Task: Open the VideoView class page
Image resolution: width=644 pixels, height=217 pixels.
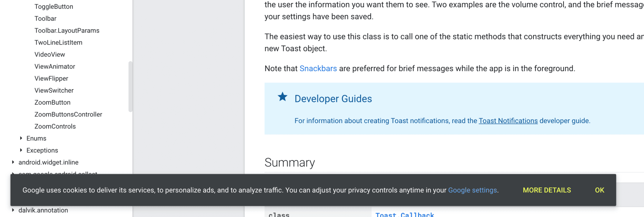Action: 50,54
